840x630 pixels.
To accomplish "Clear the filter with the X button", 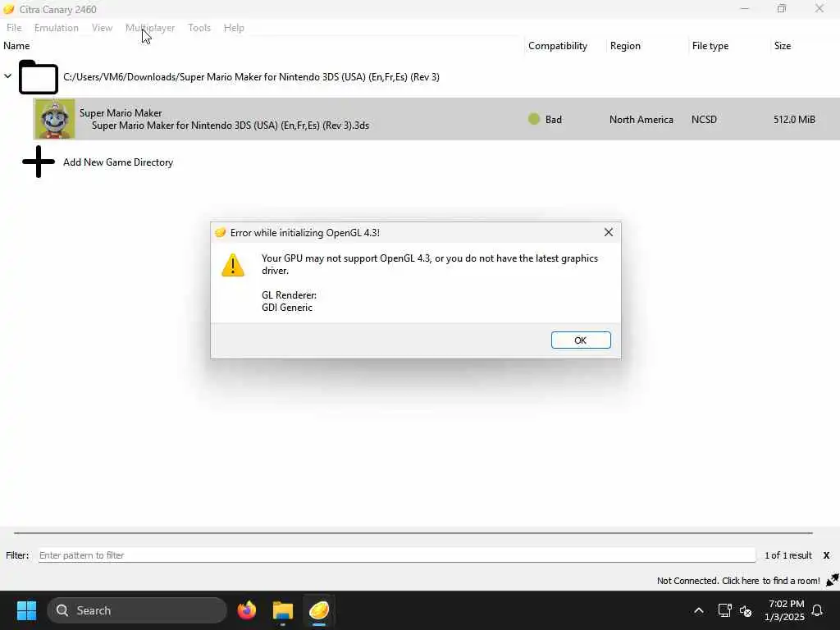I will (826, 555).
